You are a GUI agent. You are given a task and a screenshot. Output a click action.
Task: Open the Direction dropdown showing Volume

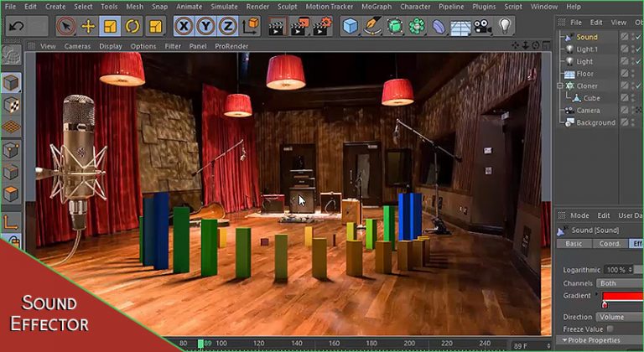click(619, 318)
